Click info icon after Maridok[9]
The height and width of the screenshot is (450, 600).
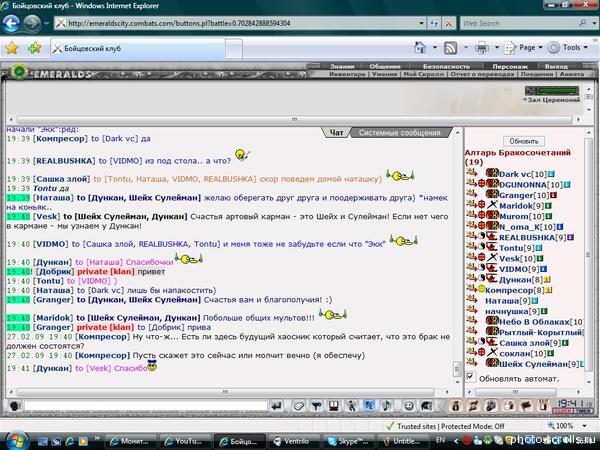(x=548, y=206)
